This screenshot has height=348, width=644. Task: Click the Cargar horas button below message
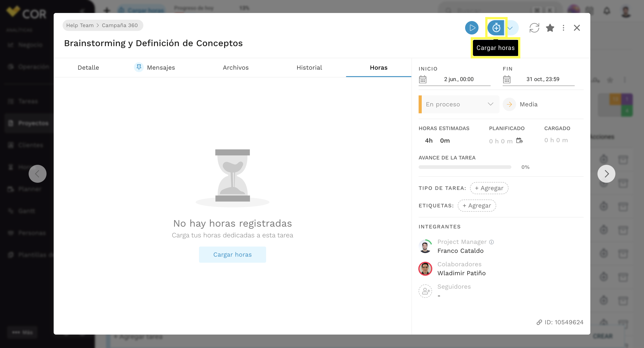(232, 254)
